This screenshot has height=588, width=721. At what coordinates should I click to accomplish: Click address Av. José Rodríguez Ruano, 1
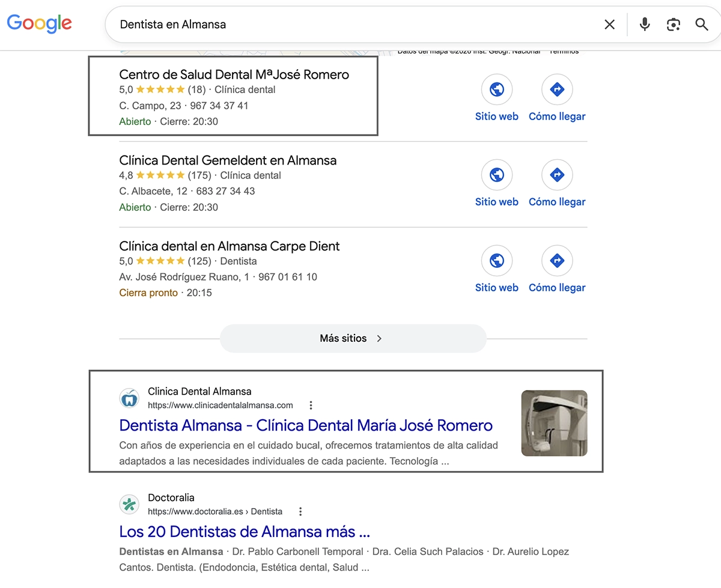184,277
